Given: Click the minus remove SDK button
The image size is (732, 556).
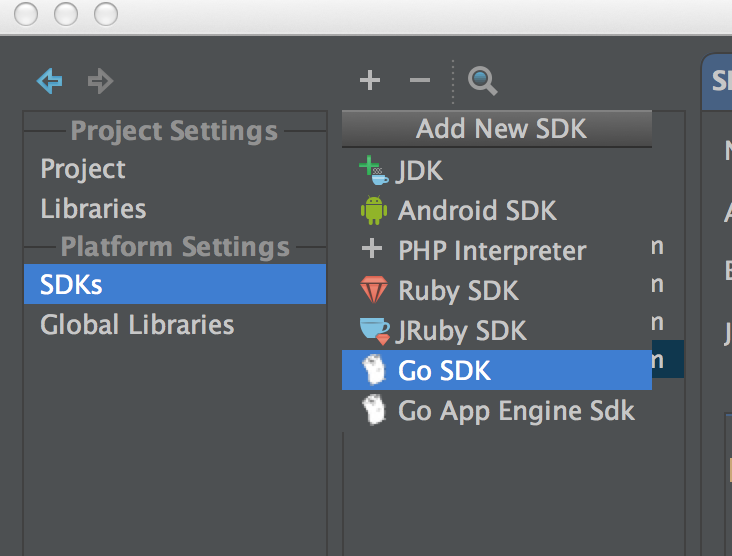Looking at the screenshot, I should point(420,80).
